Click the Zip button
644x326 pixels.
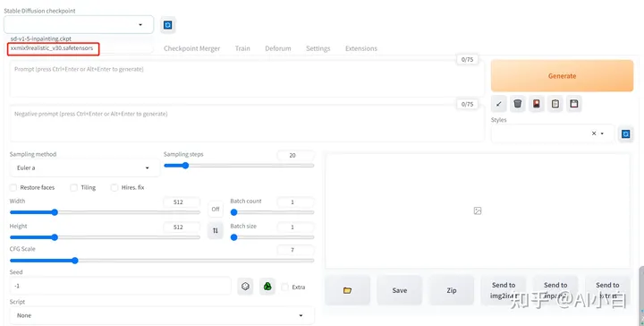point(452,290)
